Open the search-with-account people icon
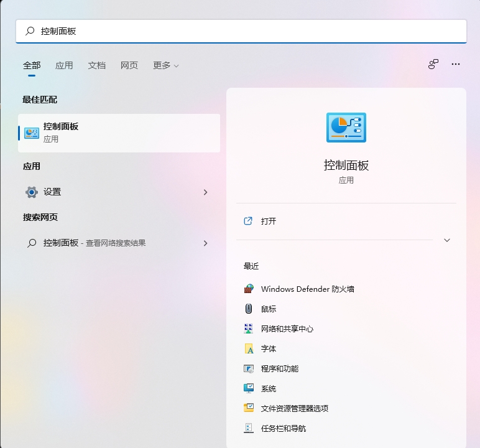Screen dimensions: 480x448 point(433,64)
